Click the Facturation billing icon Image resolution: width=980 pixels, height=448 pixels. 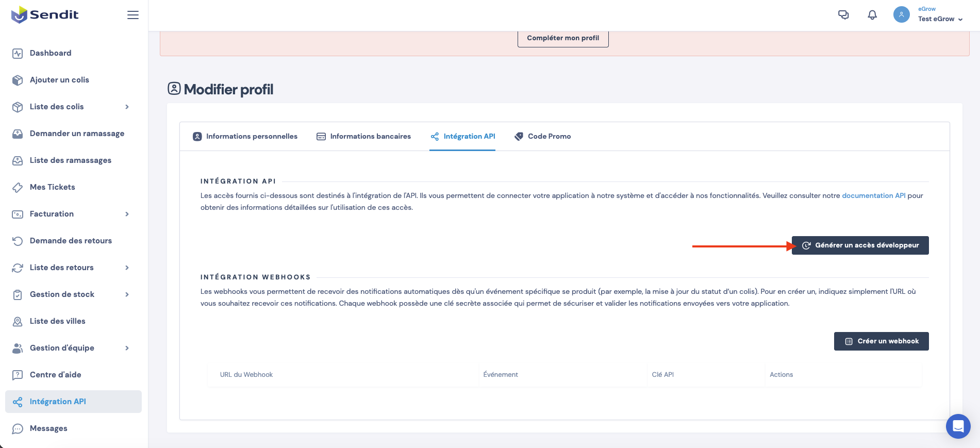[x=18, y=214]
